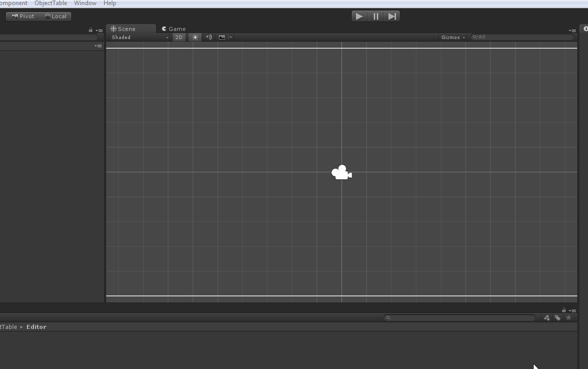This screenshot has height=369, width=588.
Task: Open the Project panel options menu
Action: pyautogui.click(x=572, y=311)
